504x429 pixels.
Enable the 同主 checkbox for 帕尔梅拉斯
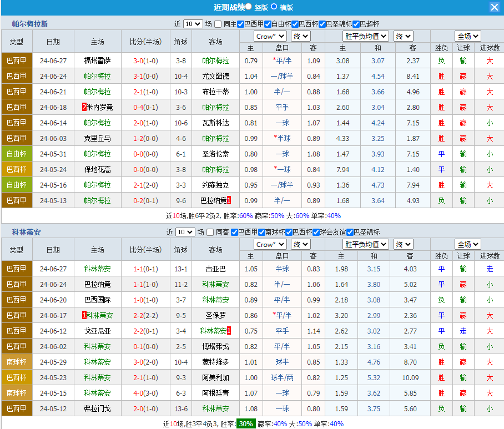[218, 24]
